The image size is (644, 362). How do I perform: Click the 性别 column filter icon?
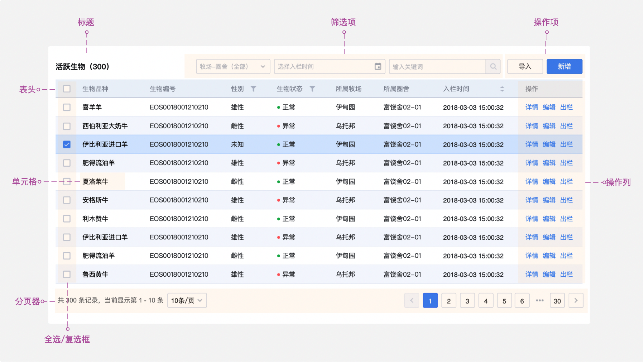(x=253, y=89)
